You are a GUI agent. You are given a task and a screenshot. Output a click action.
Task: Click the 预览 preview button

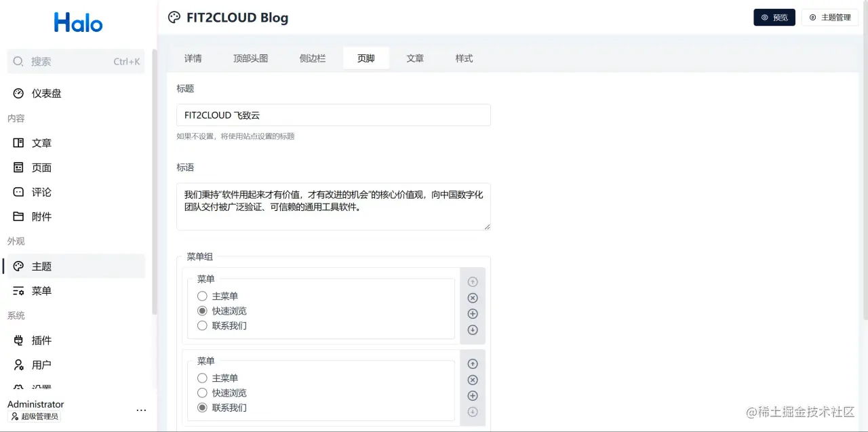[774, 18]
